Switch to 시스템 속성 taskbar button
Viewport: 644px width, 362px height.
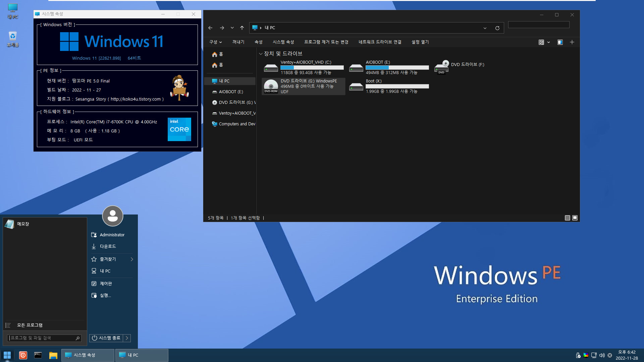[x=88, y=355]
